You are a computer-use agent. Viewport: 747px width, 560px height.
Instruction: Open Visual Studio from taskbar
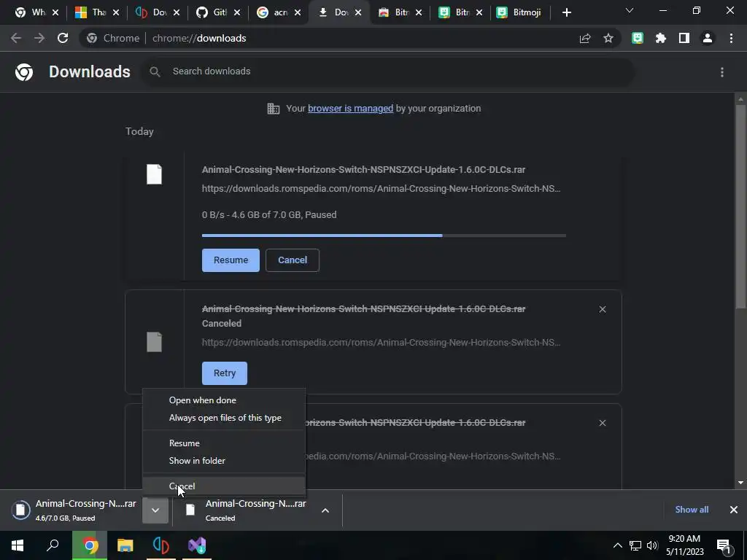(x=197, y=545)
